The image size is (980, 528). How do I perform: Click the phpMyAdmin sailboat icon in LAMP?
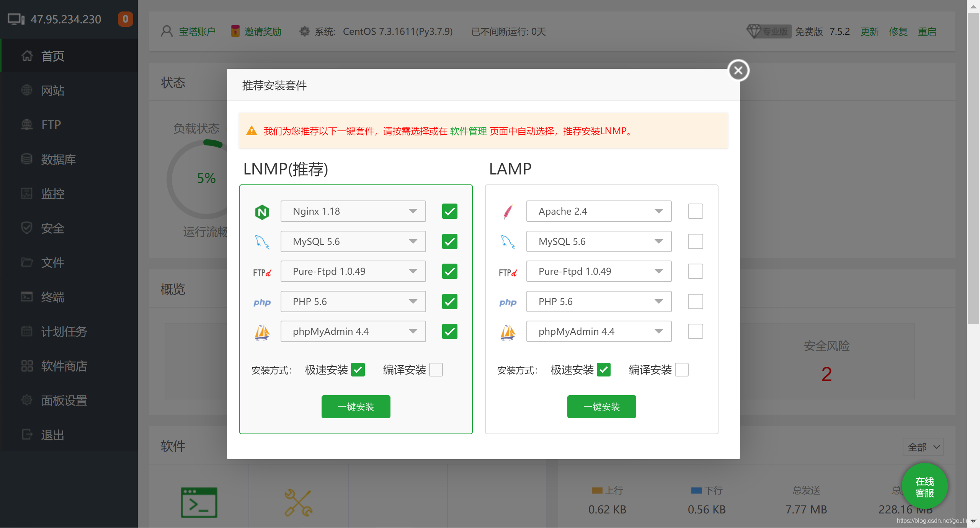[508, 332]
